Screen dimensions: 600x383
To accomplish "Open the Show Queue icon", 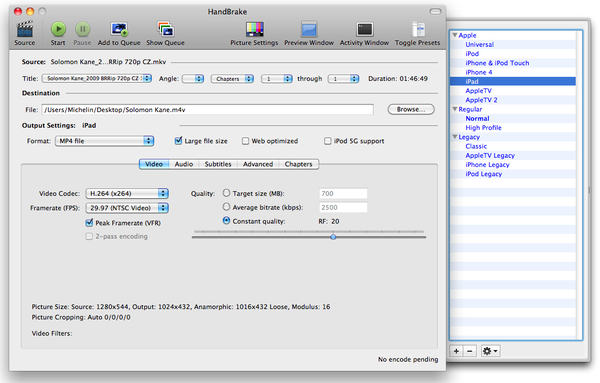I will pos(165,29).
